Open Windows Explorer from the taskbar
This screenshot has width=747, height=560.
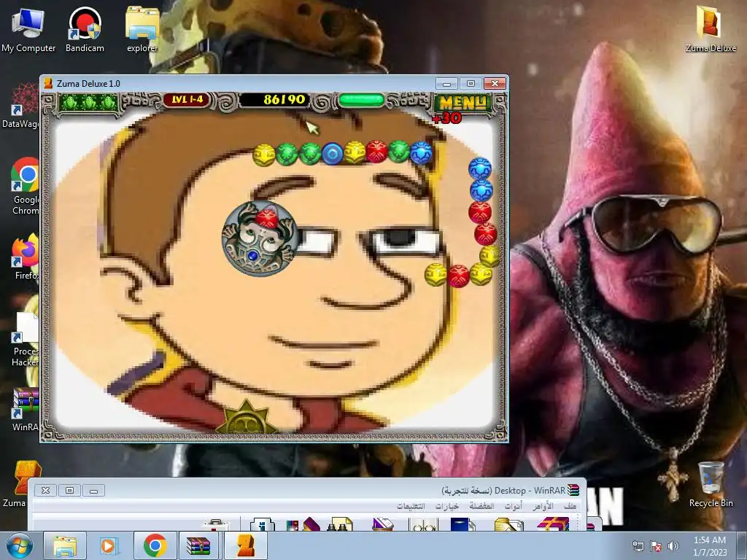pyautogui.click(x=65, y=545)
